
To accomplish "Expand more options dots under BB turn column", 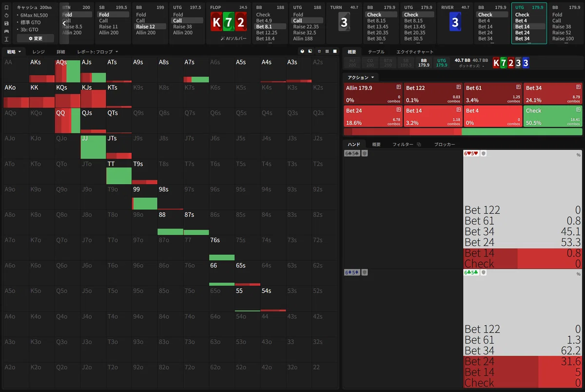I will [382, 43].
